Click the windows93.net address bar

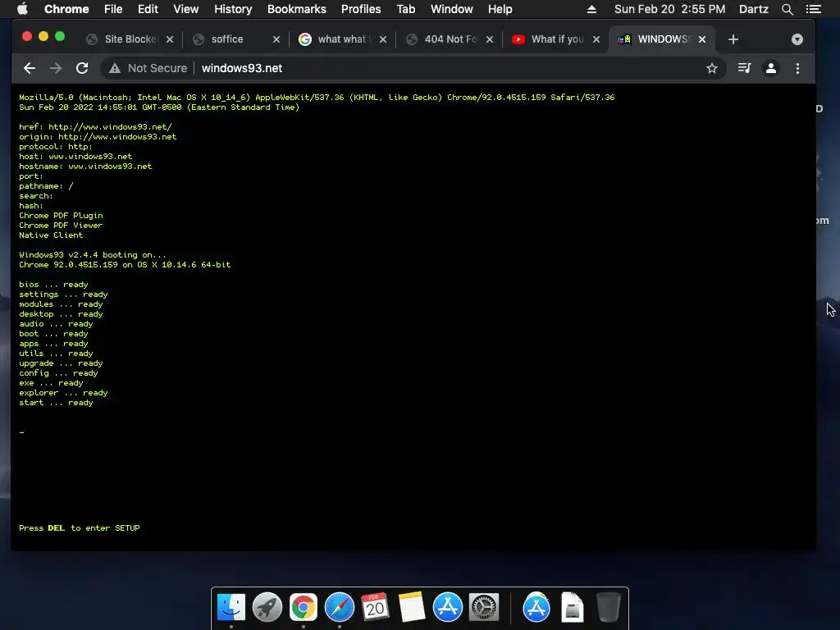pos(413,68)
